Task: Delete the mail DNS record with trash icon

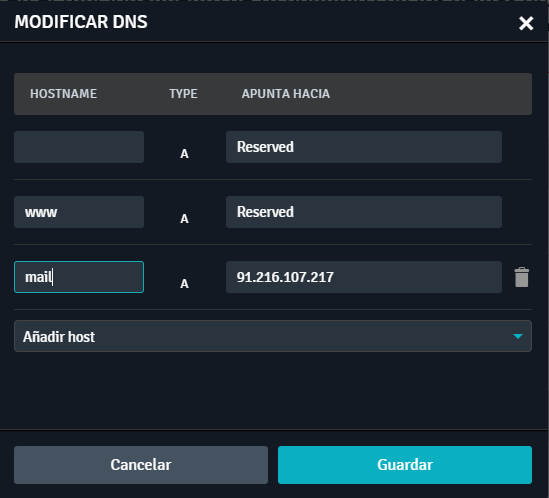Action: (522, 277)
